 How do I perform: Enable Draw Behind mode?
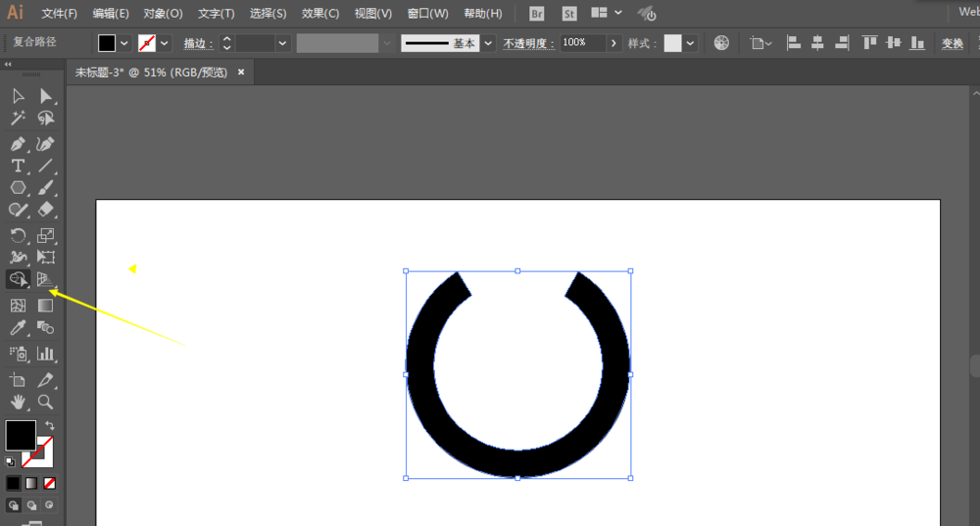click(x=31, y=504)
